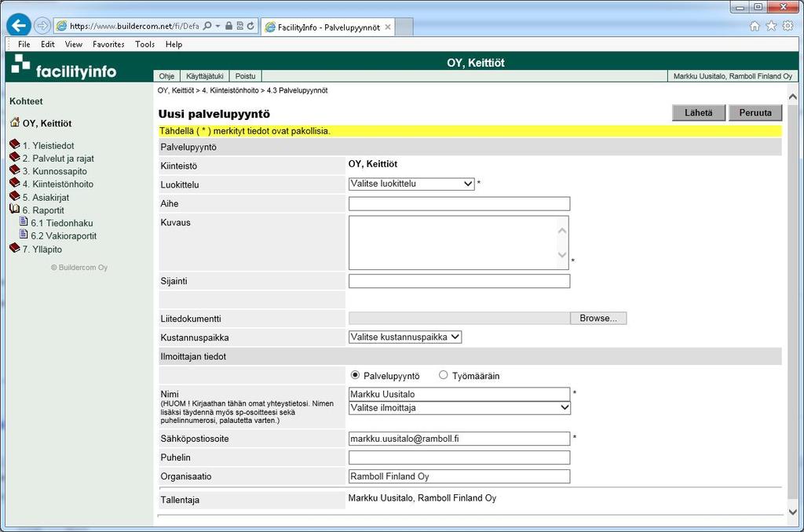Click the browser Forward arrow button

click(42, 25)
